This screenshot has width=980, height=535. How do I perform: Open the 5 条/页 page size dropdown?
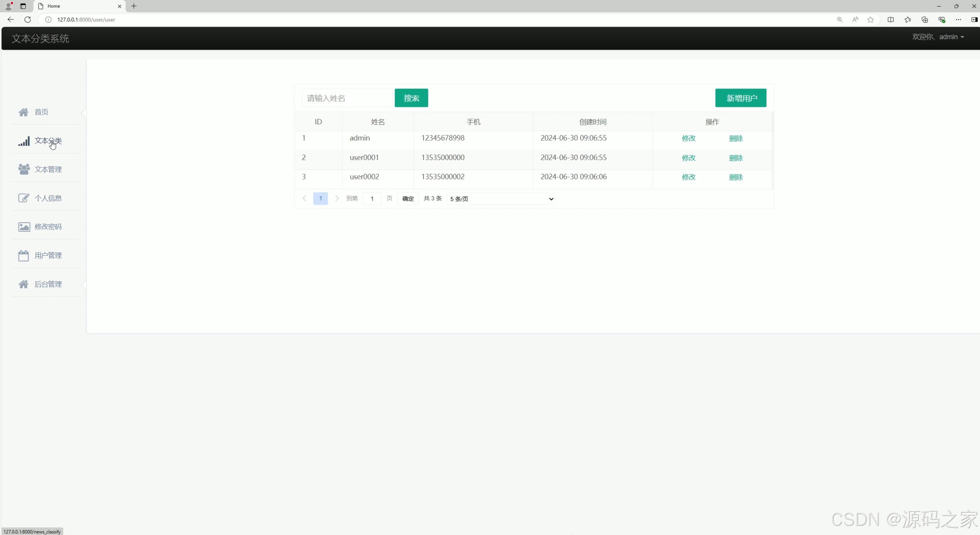[501, 199]
